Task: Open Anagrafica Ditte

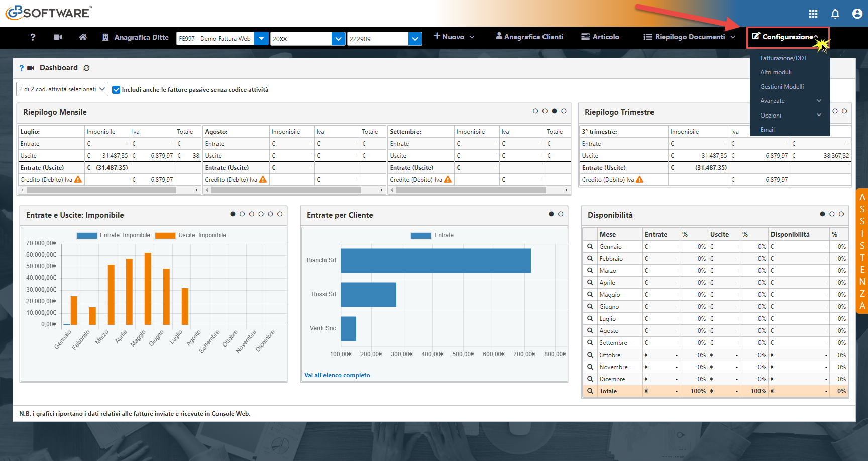Action: tap(136, 37)
